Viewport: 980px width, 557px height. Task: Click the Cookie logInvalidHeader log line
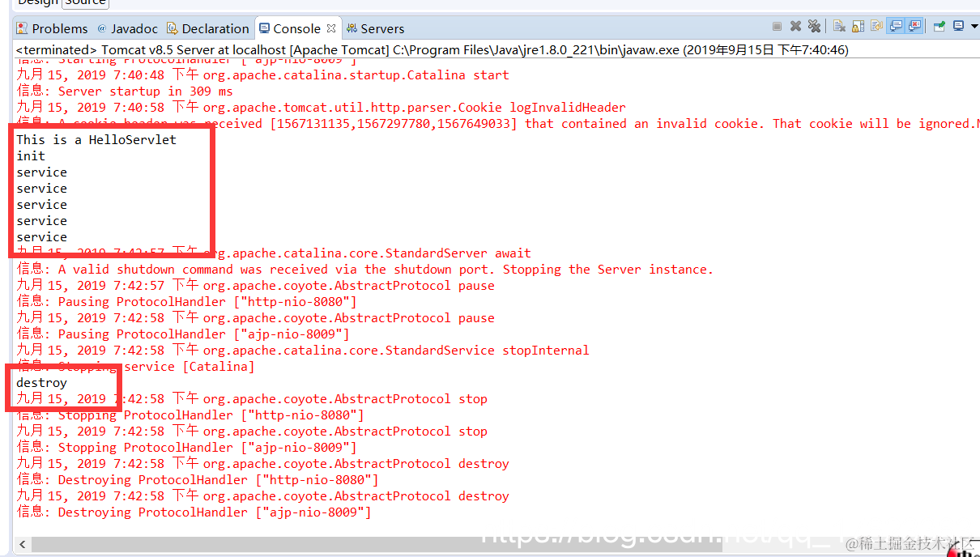click(321, 107)
